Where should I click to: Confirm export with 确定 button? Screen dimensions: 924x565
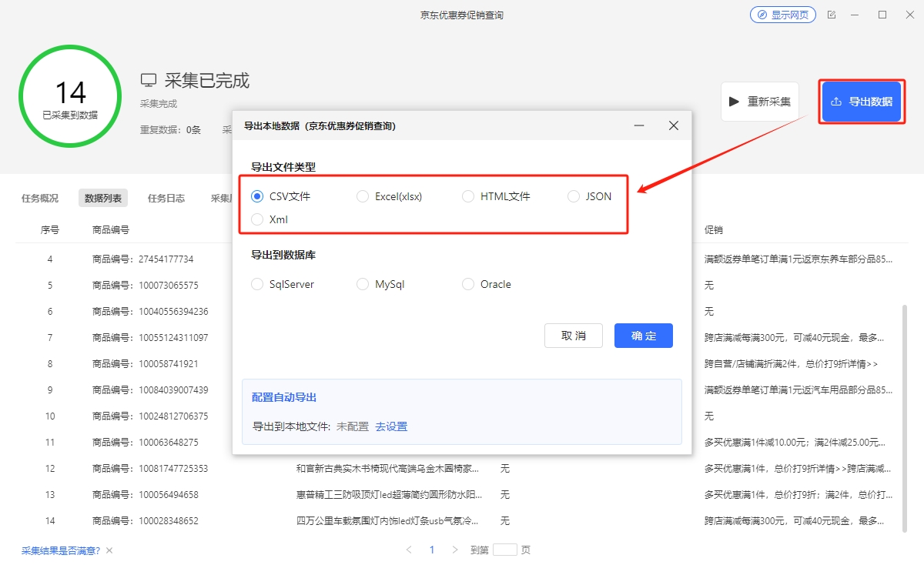(x=644, y=336)
